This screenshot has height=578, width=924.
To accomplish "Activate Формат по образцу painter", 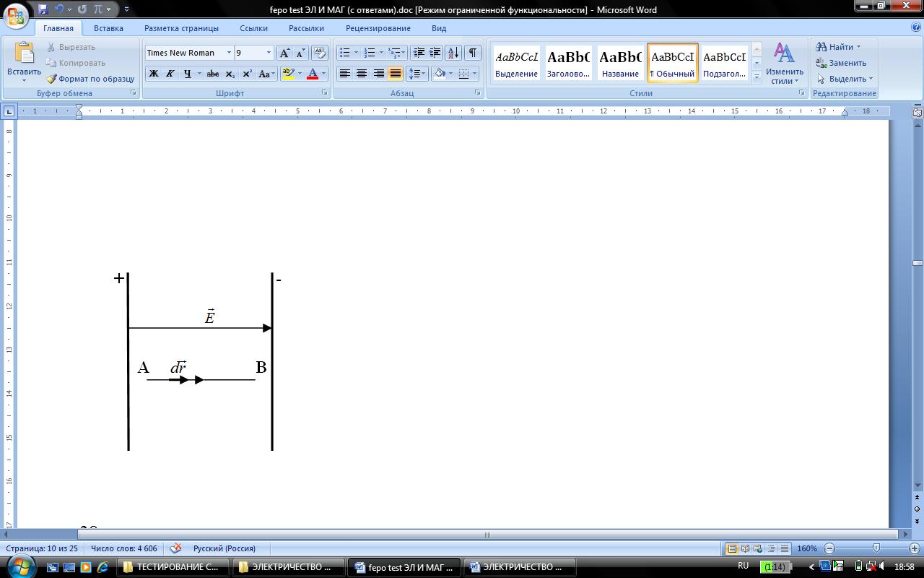I will pyautogui.click(x=90, y=79).
